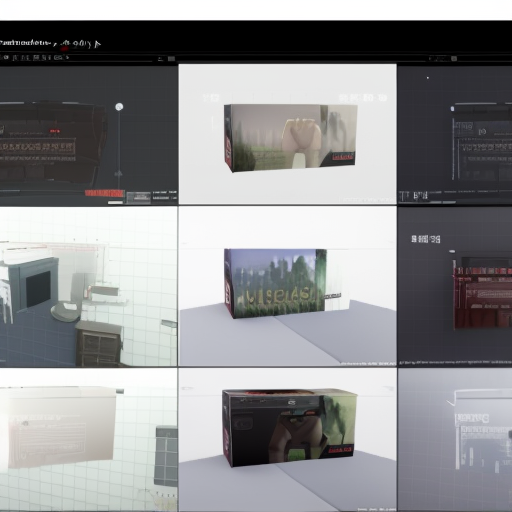512x512 pixels.
Task: Select the red building model viewport
Action: point(455,287)
